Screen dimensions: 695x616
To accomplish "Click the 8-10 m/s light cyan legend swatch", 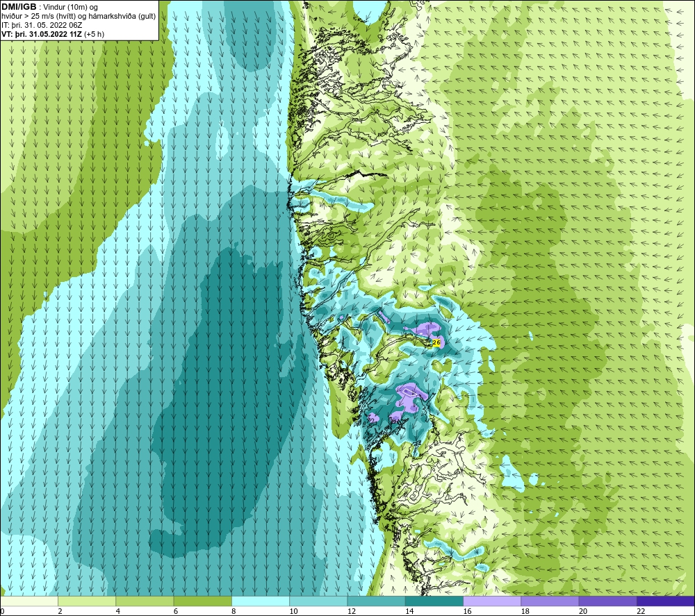I will (261, 601).
